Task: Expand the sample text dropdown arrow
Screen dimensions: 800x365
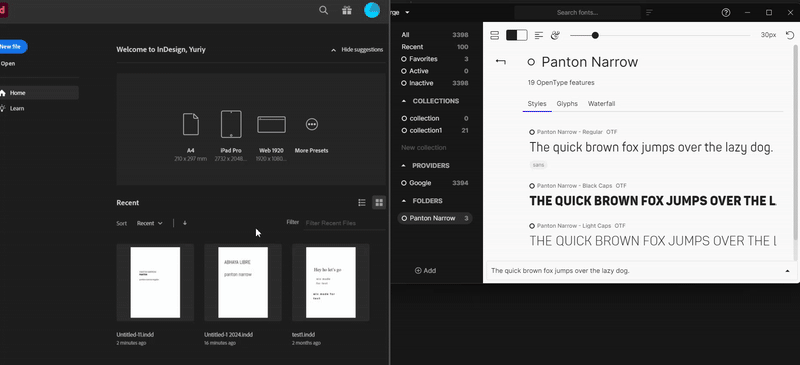Action: coord(787,271)
